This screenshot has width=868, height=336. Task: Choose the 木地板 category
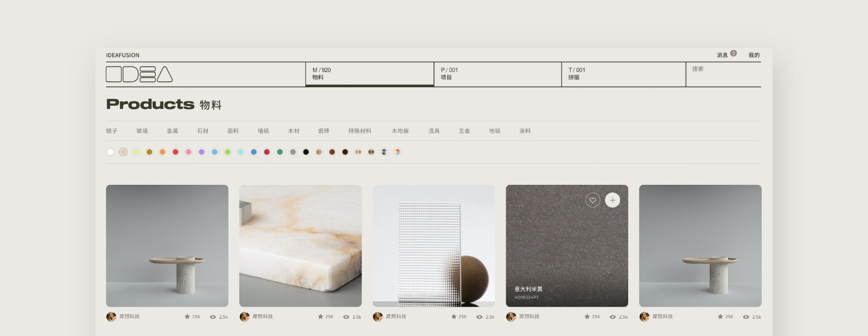[400, 131]
